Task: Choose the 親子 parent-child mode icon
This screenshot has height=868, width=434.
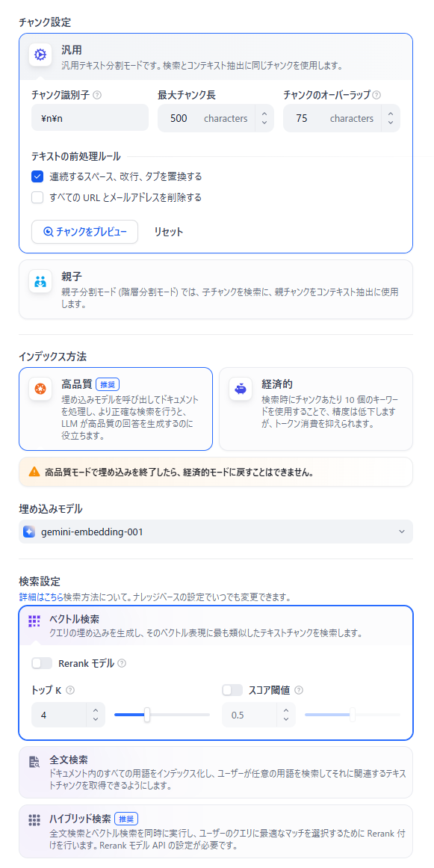Action: tap(40, 281)
